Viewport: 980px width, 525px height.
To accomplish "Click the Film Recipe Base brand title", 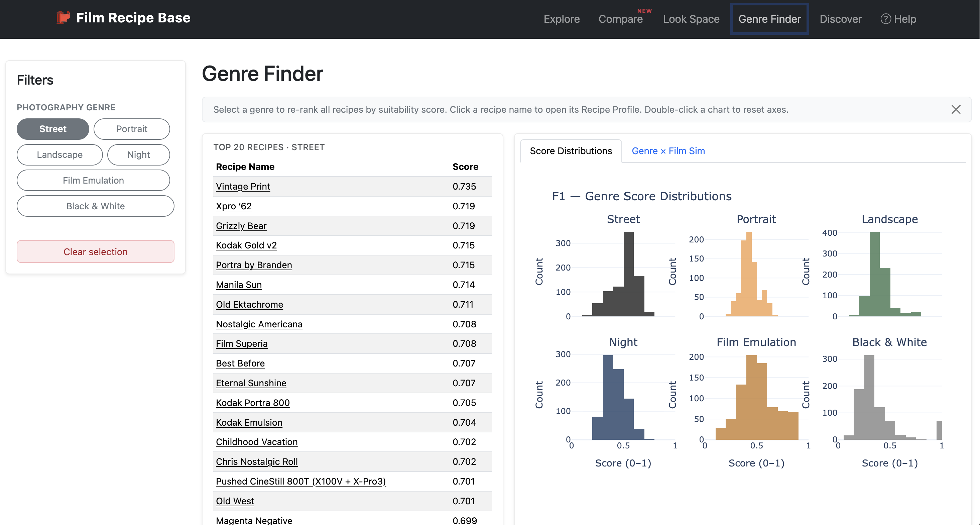I will coord(133,18).
